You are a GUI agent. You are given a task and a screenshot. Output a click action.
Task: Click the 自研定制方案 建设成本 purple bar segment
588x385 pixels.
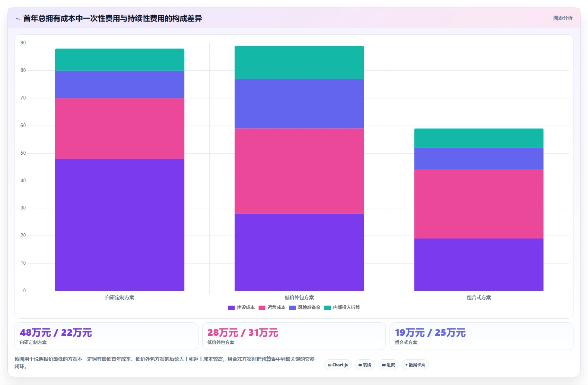(x=120, y=225)
